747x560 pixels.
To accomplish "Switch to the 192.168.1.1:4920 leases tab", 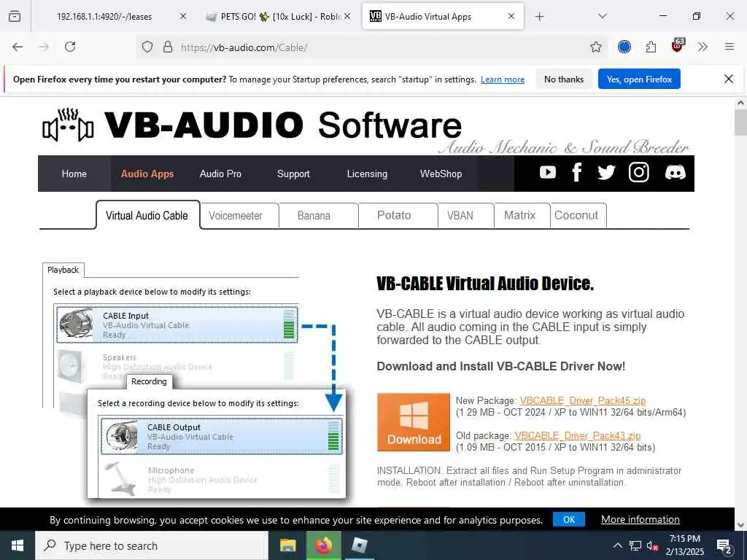I will tap(104, 16).
